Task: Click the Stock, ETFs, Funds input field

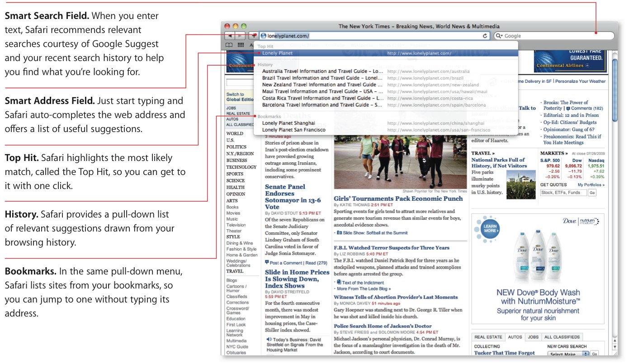Action: click(563, 193)
